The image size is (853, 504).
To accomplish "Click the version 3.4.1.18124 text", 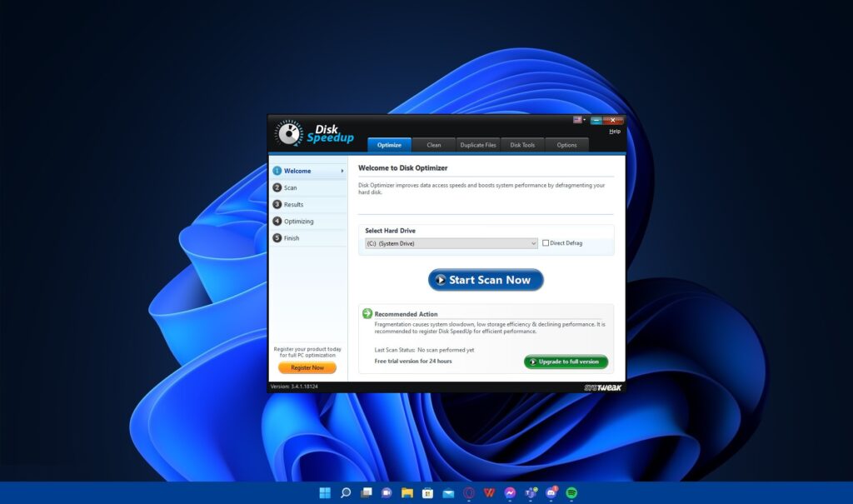I will point(294,387).
